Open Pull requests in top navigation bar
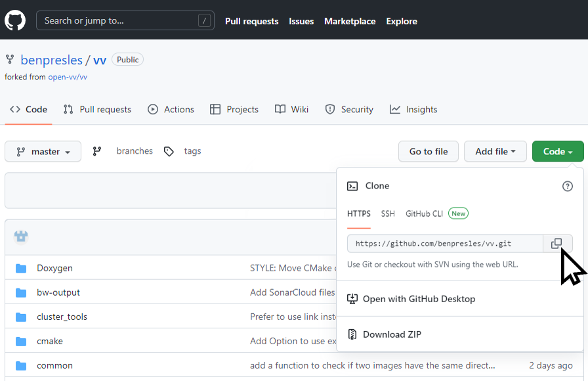 [x=251, y=21]
